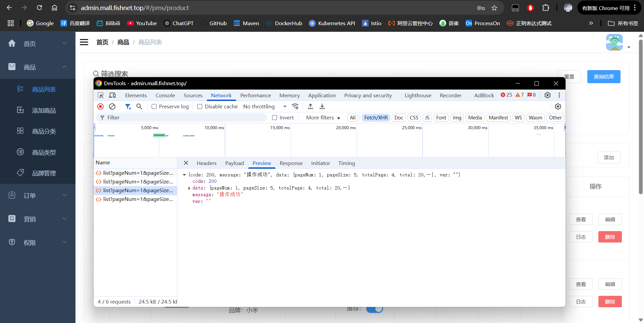Click the 添加 button
The image size is (644, 323).
pyautogui.click(x=609, y=157)
